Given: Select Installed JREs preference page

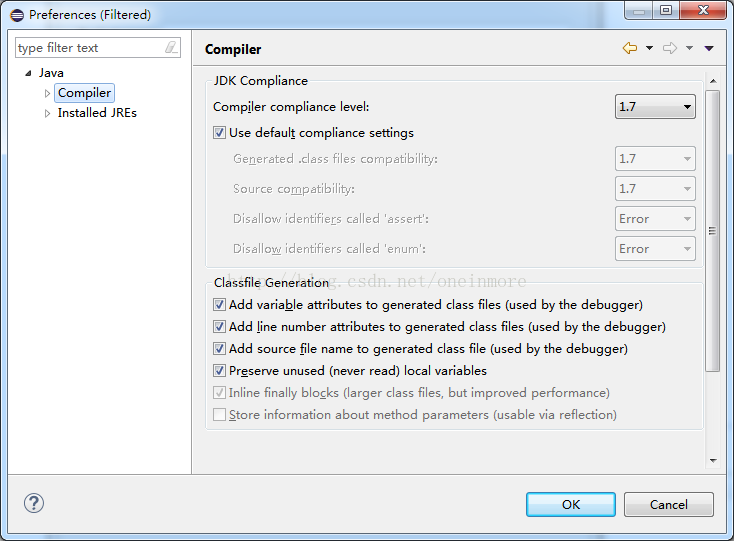Looking at the screenshot, I should pos(97,113).
